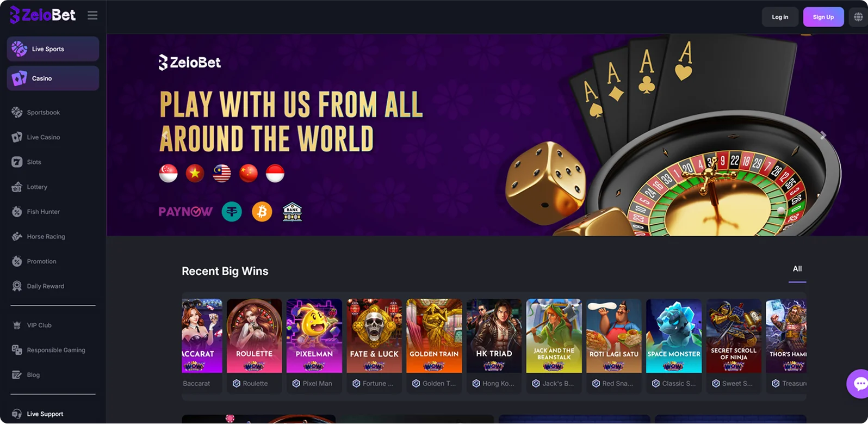Screen dimensions: 868x424
Task: Collapse sidebar with the hamburger menu icon
Action: (x=92, y=16)
